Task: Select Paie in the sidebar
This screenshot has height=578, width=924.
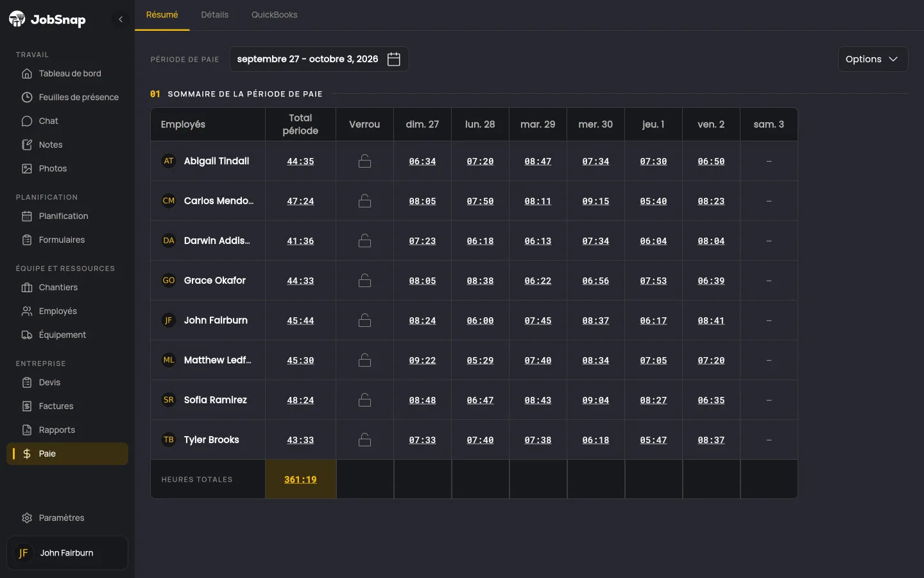Action: (x=67, y=453)
